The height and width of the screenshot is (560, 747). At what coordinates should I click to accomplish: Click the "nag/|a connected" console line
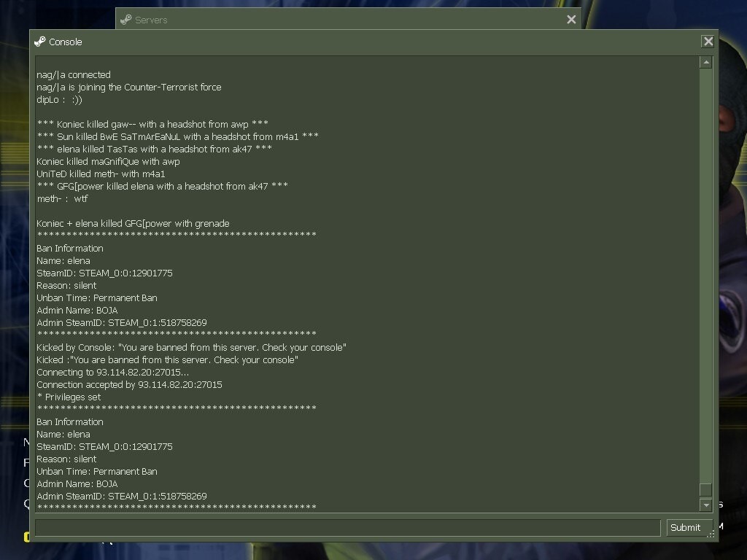pyautogui.click(x=74, y=75)
